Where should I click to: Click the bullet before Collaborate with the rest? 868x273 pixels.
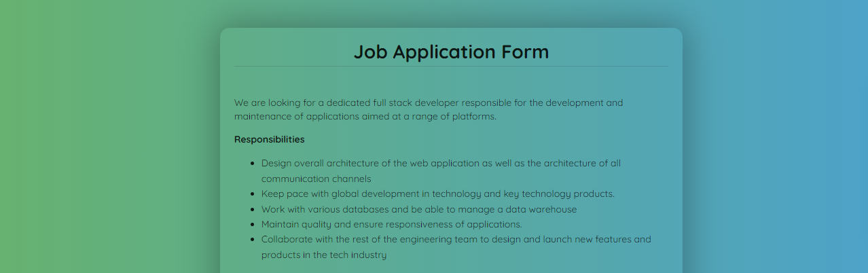tap(253, 240)
